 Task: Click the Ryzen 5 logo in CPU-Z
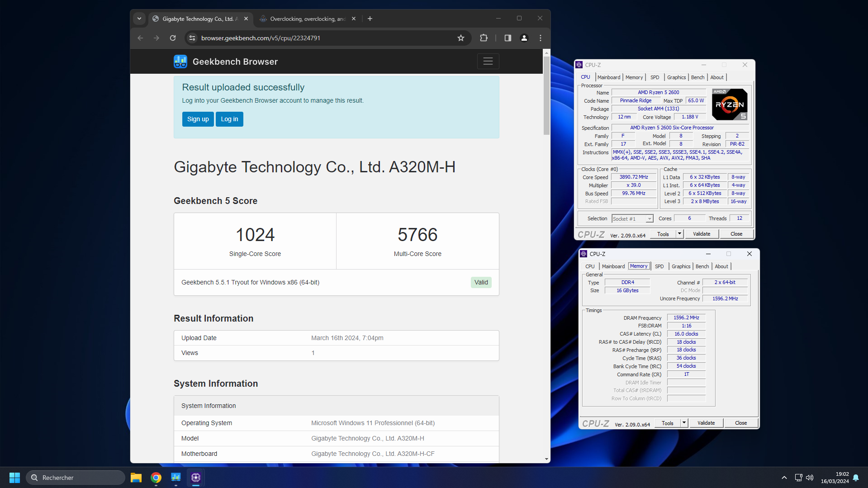pos(730,104)
